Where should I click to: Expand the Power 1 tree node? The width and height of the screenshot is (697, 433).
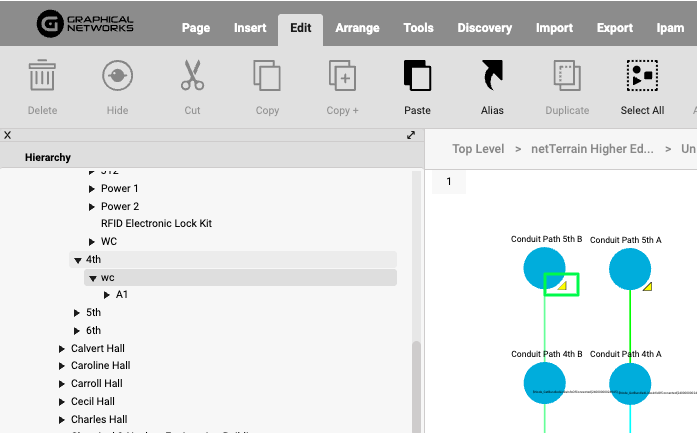92,189
